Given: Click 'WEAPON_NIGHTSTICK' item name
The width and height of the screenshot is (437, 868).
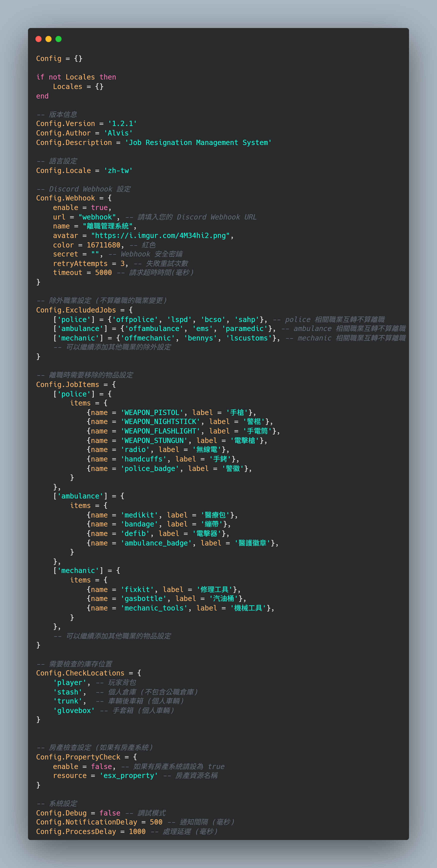Looking at the screenshot, I should coord(160,421).
